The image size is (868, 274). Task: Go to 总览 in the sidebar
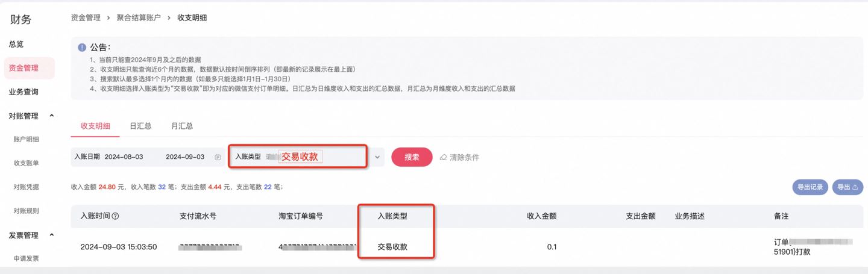click(16, 44)
